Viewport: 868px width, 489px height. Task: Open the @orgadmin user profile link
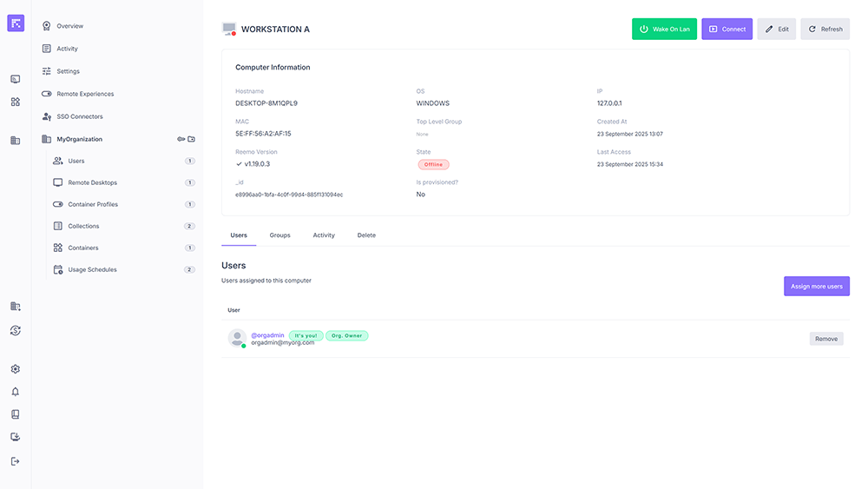[x=267, y=335]
